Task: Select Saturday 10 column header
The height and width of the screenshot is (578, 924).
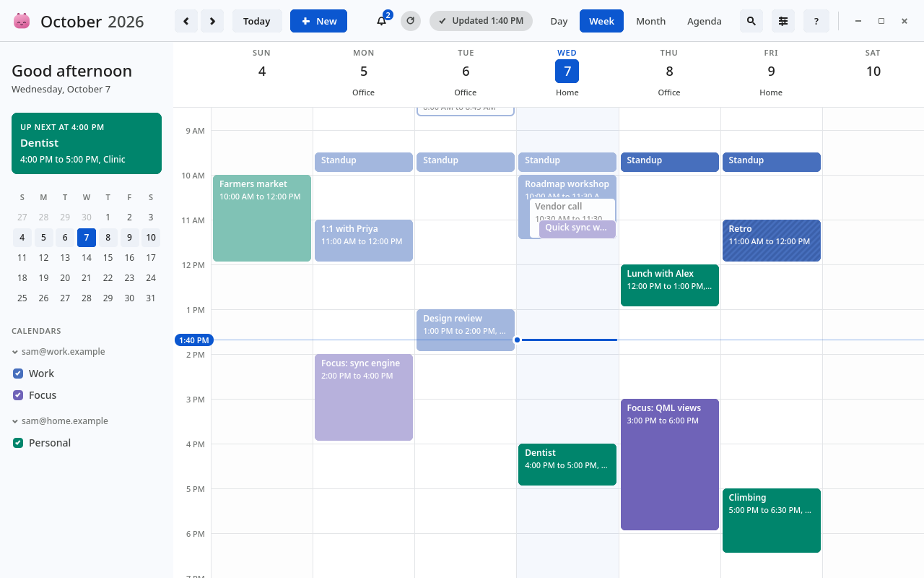Action: [873, 72]
